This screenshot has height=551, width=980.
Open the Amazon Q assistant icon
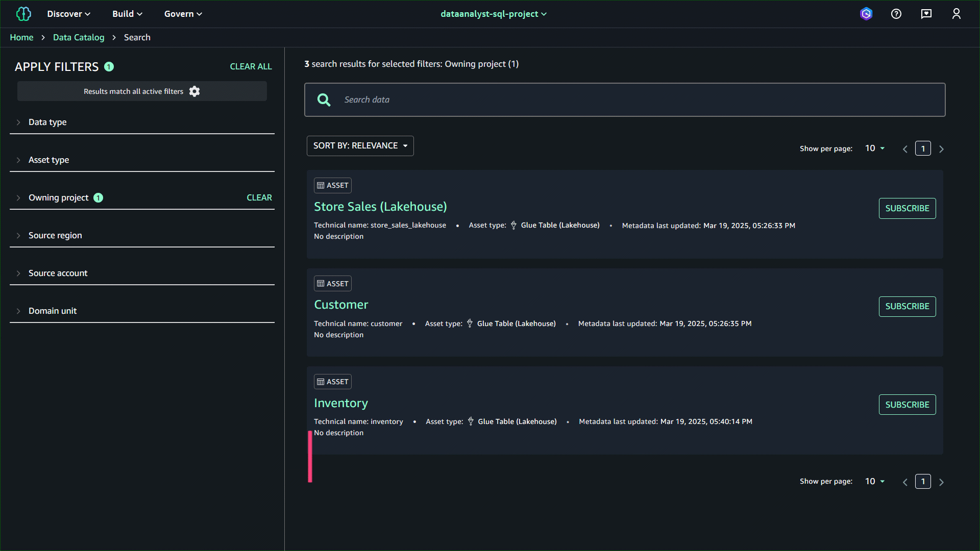pos(866,14)
